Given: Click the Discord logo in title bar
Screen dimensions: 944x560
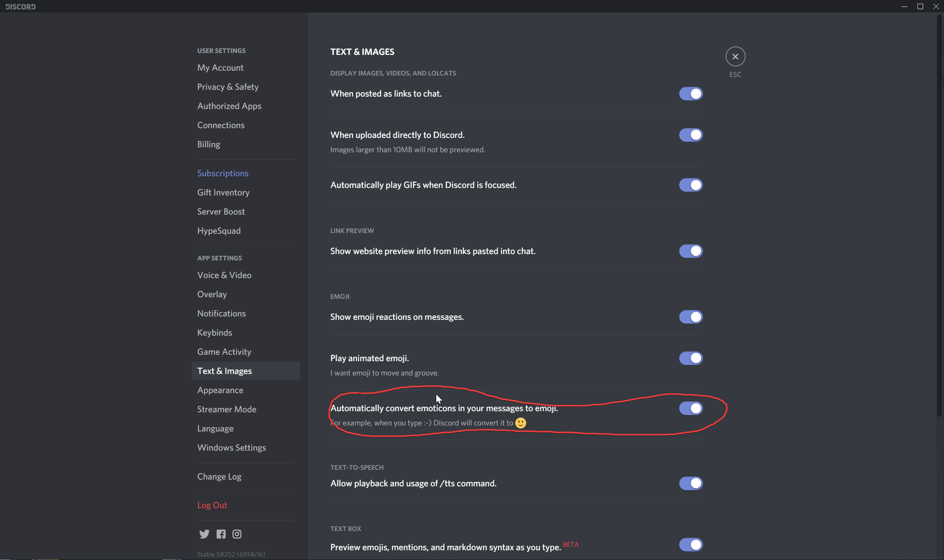Looking at the screenshot, I should coord(21,6).
